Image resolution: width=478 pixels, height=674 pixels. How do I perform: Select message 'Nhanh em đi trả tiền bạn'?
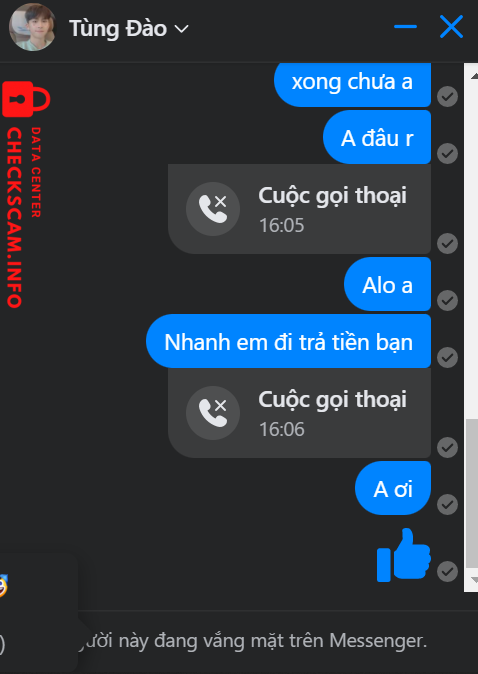point(288,341)
